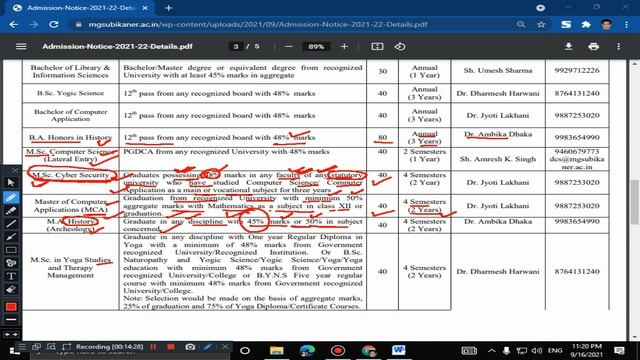Screen dimensions: 640x360
Task: Click the 'M.Sc. Cyber Security' cell
Action: click(x=71, y=182)
